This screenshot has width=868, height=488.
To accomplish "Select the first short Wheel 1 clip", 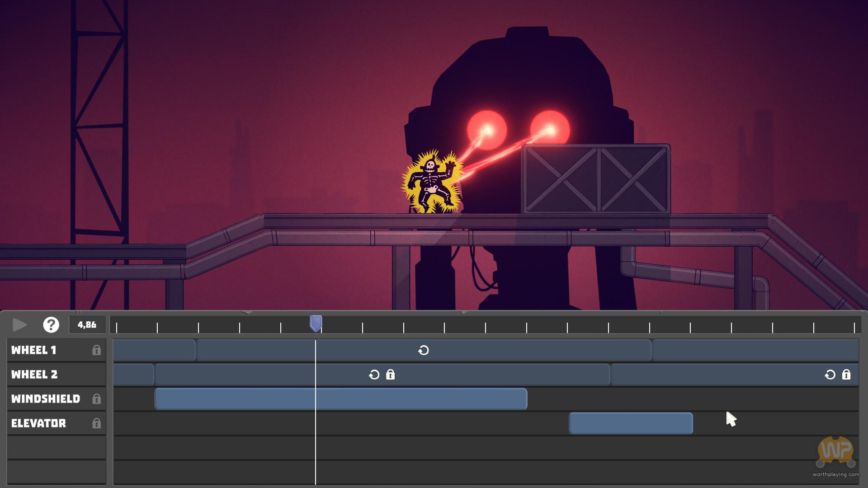I will click(x=154, y=350).
